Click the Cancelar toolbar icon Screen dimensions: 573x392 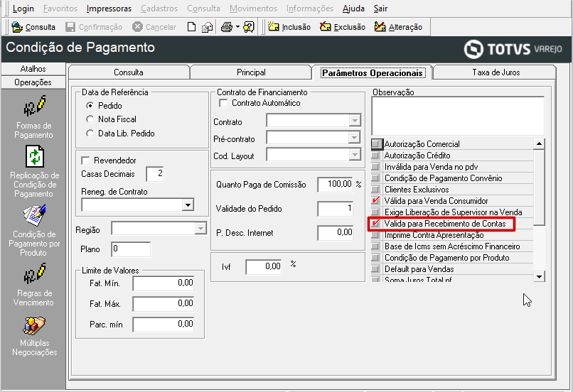point(137,27)
